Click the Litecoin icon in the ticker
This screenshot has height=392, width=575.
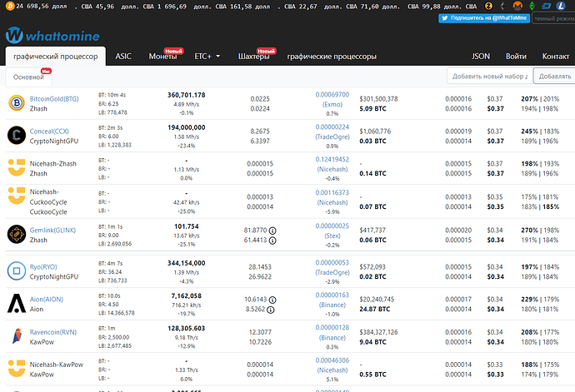(x=561, y=6)
